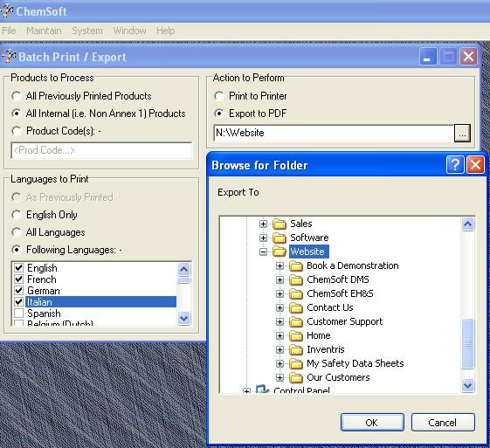
Task: Expand the Software folder node
Action: pyautogui.click(x=263, y=238)
